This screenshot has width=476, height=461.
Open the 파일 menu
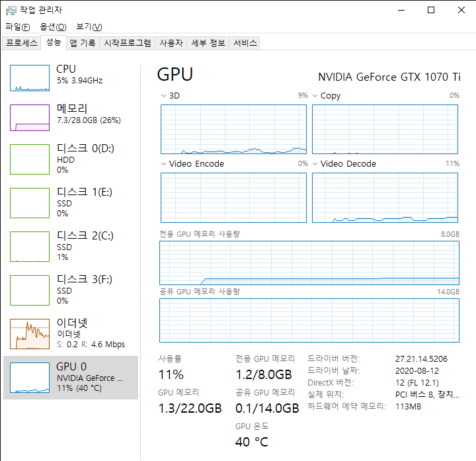[17, 26]
